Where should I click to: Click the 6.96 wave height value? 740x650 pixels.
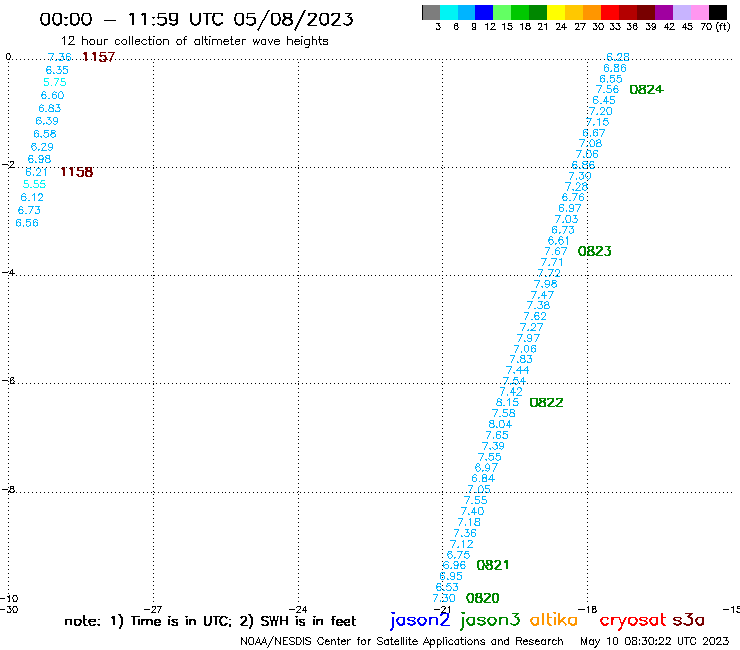click(x=454, y=565)
